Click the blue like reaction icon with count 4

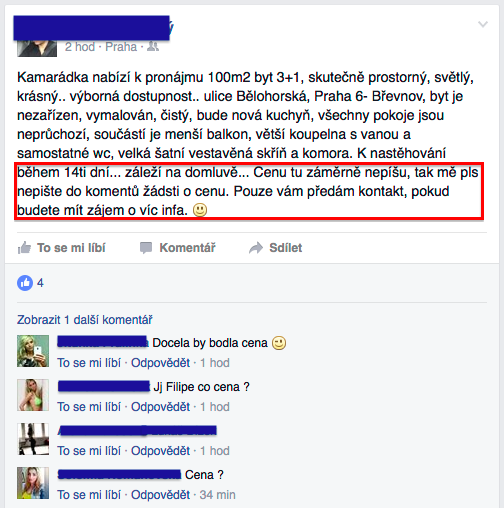point(25,283)
